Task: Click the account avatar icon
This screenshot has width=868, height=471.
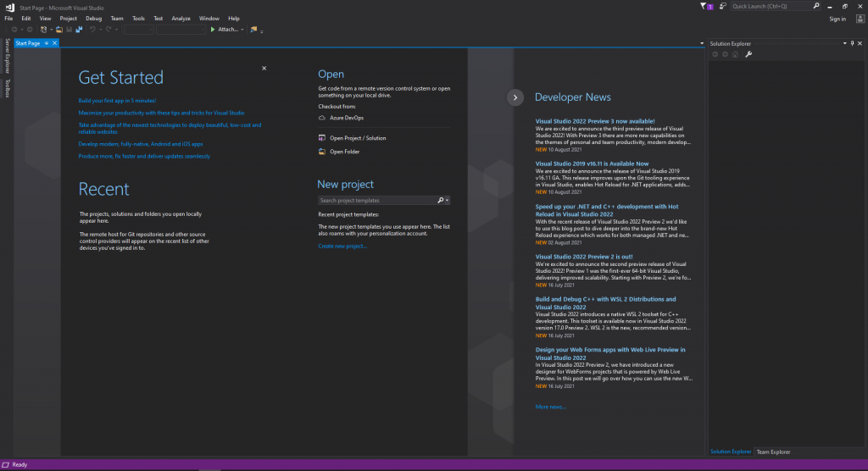Action: pos(860,19)
